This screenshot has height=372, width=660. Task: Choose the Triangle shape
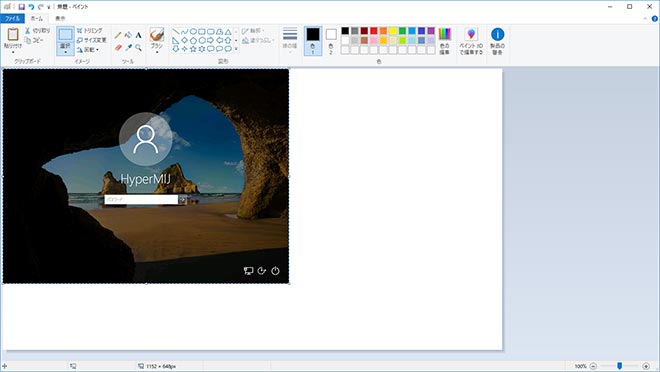coord(228,32)
